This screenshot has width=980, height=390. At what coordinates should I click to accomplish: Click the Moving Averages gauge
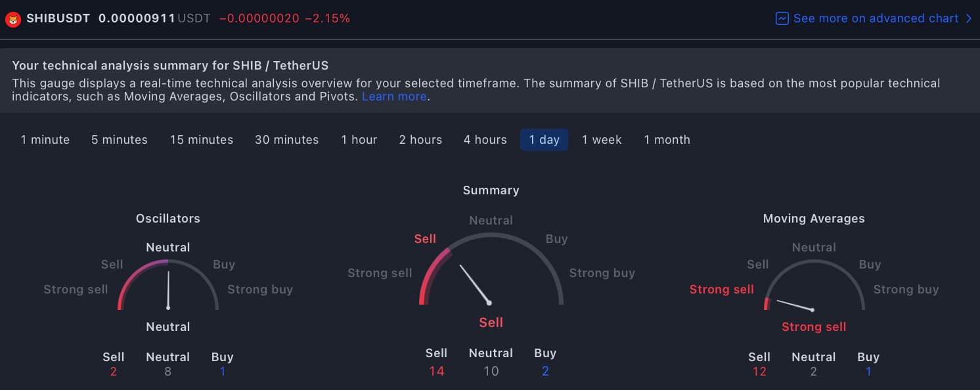pyautogui.click(x=814, y=289)
